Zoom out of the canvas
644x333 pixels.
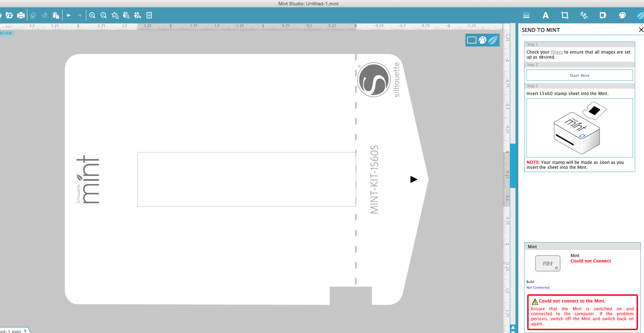tap(104, 15)
